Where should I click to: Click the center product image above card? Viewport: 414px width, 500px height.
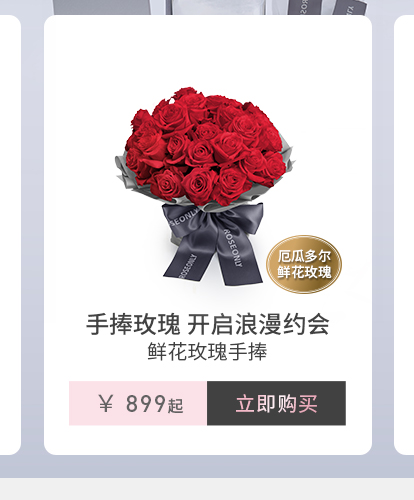click(x=217, y=7)
